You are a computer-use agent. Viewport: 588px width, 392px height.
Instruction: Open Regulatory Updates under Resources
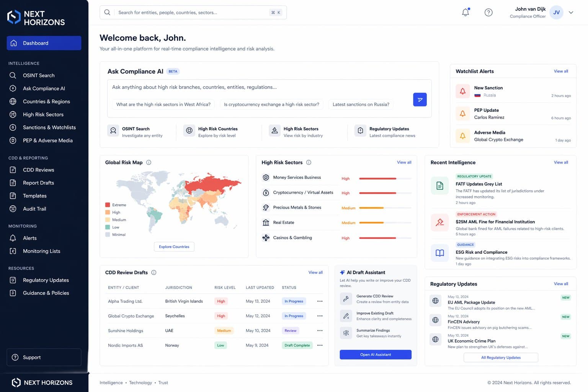point(46,280)
